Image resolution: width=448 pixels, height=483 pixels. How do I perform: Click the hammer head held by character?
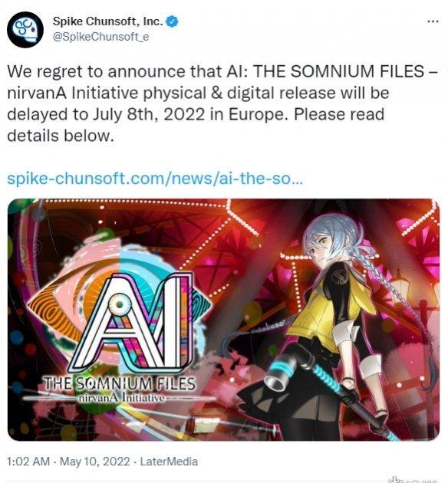[x=288, y=366]
